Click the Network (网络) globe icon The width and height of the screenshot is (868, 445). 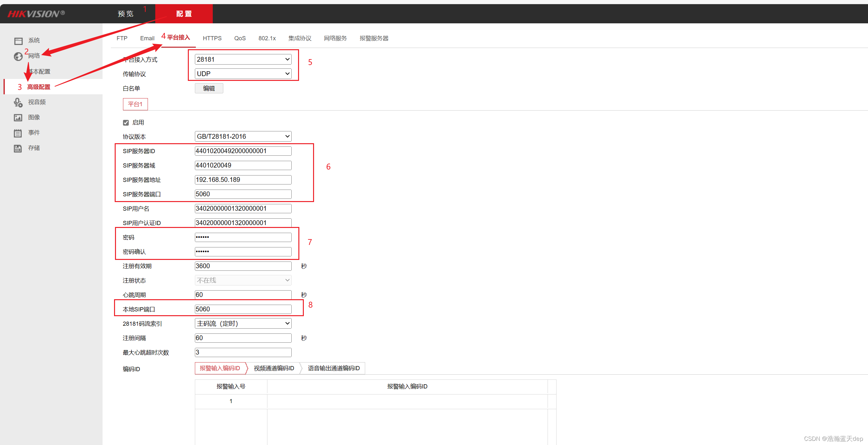coord(18,56)
